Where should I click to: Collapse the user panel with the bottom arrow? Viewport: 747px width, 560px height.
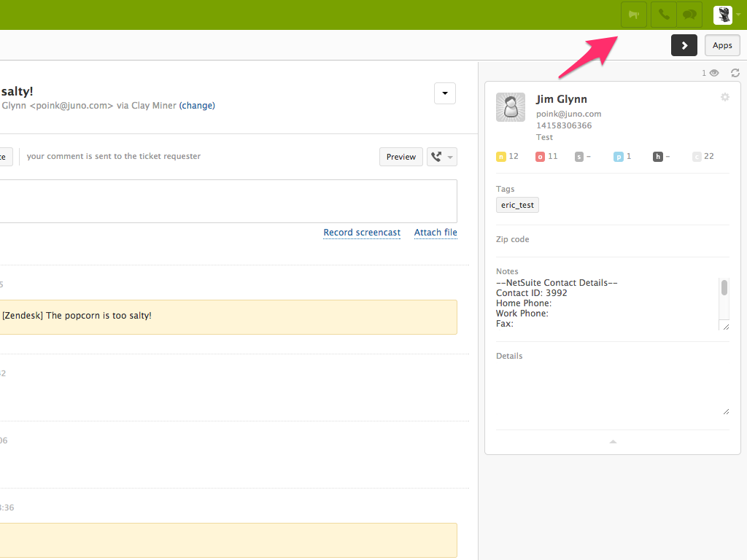click(613, 441)
